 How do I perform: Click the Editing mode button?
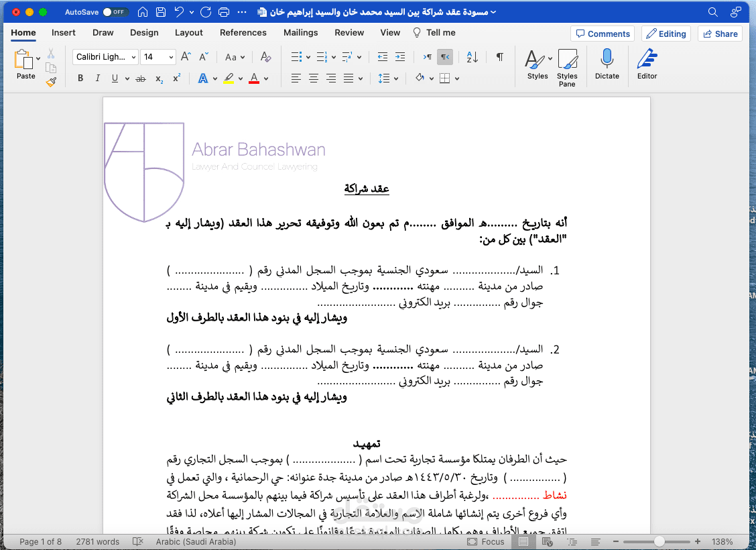point(666,34)
